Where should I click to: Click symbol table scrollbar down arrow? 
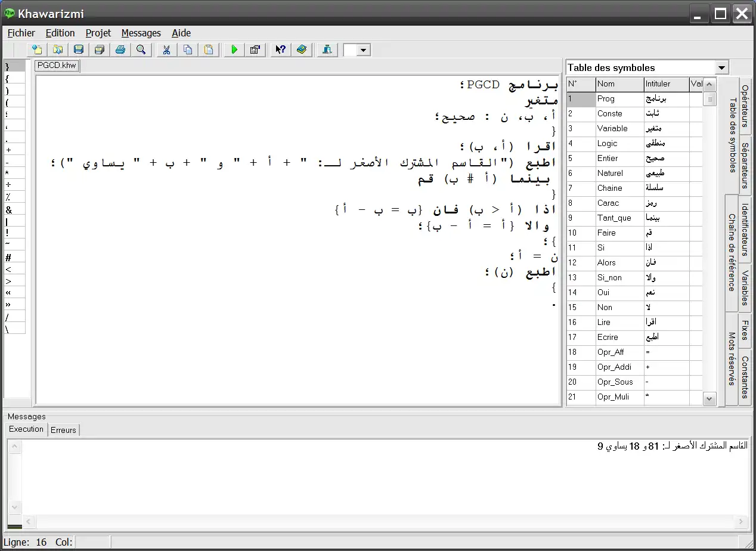709,399
